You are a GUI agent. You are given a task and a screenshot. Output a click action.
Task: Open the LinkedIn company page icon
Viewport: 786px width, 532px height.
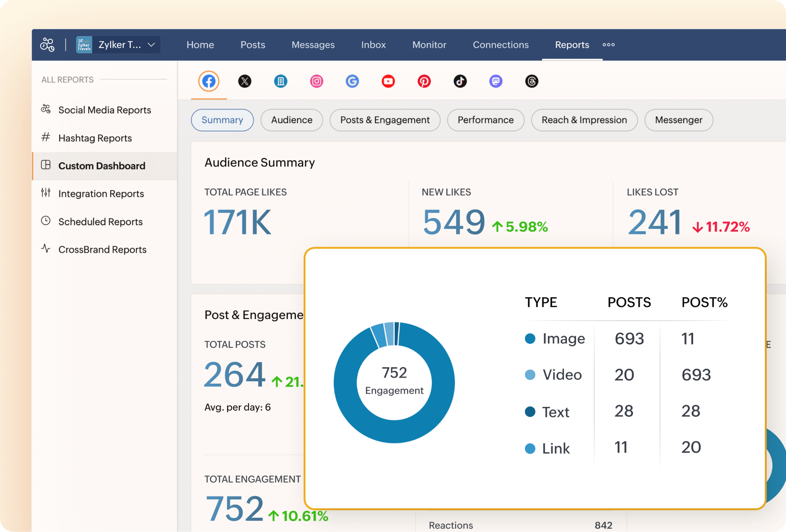tap(281, 81)
